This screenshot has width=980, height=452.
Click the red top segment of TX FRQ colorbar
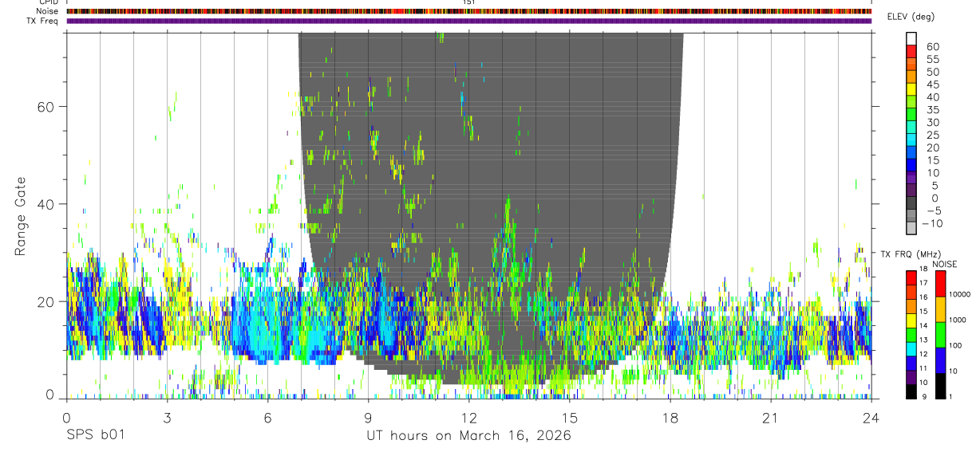tap(911, 277)
